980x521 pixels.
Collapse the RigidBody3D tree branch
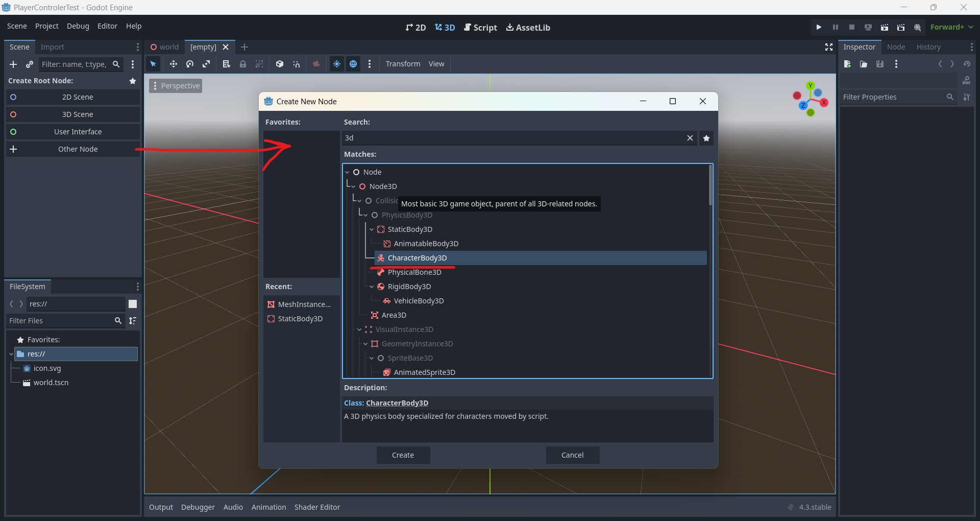pos(372,287)
